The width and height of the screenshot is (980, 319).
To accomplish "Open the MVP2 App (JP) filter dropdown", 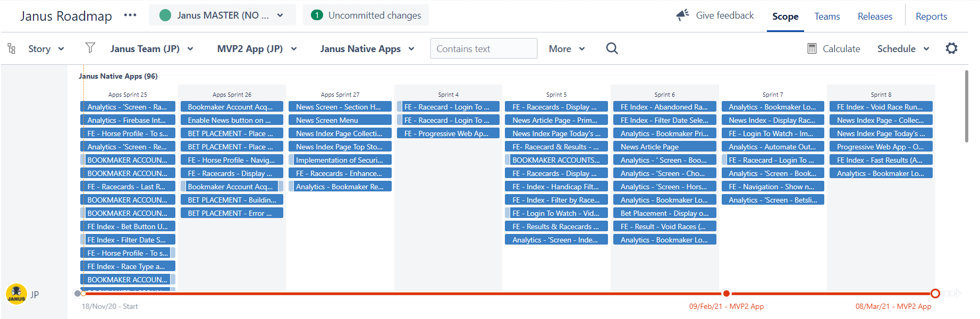I will [257, 49].
